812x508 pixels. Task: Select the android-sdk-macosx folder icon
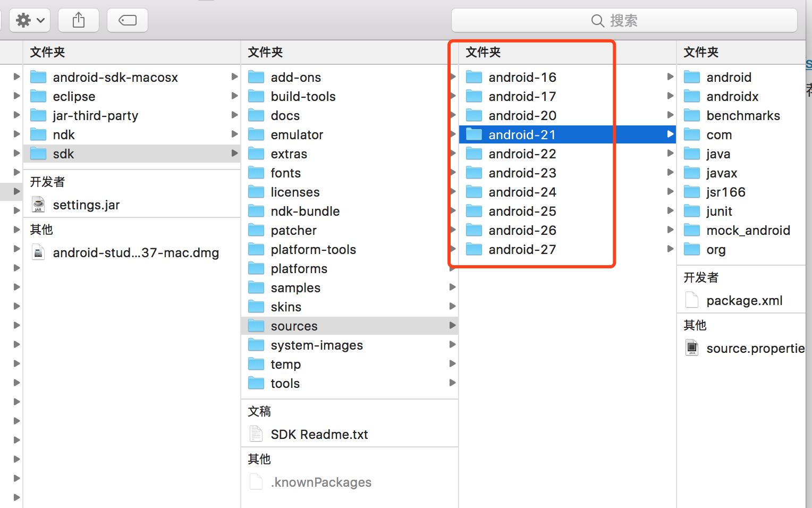coord(38,78)
